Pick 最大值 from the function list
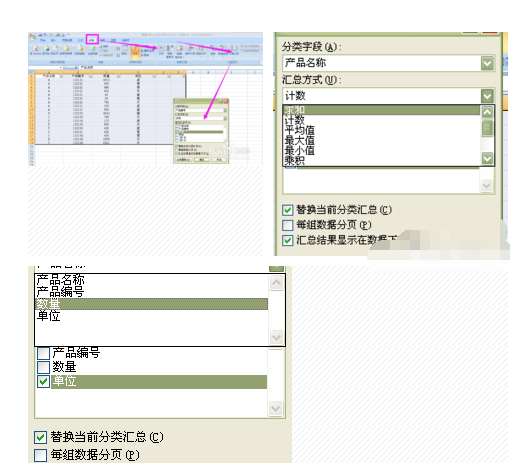 (299, 140)
